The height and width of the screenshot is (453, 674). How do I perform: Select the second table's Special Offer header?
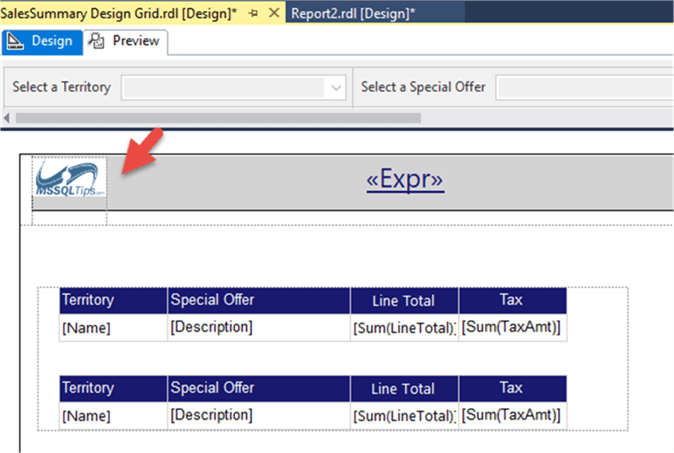point(259,389)
